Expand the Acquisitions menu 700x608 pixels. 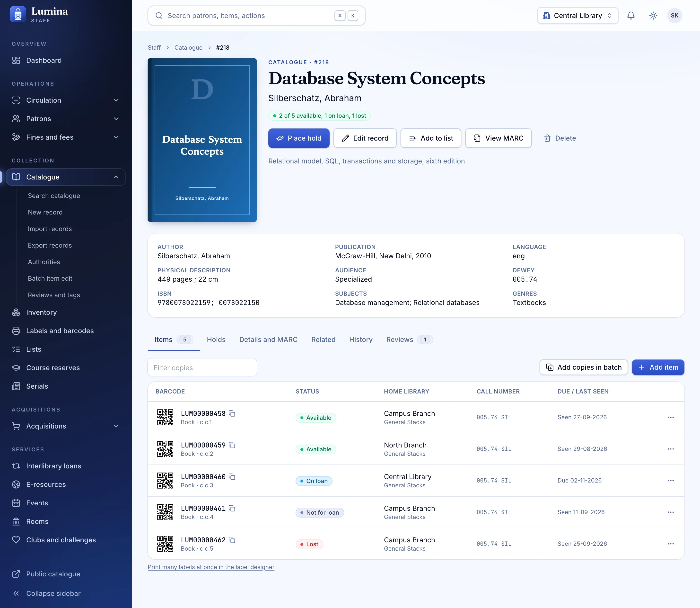coord(66,426)
